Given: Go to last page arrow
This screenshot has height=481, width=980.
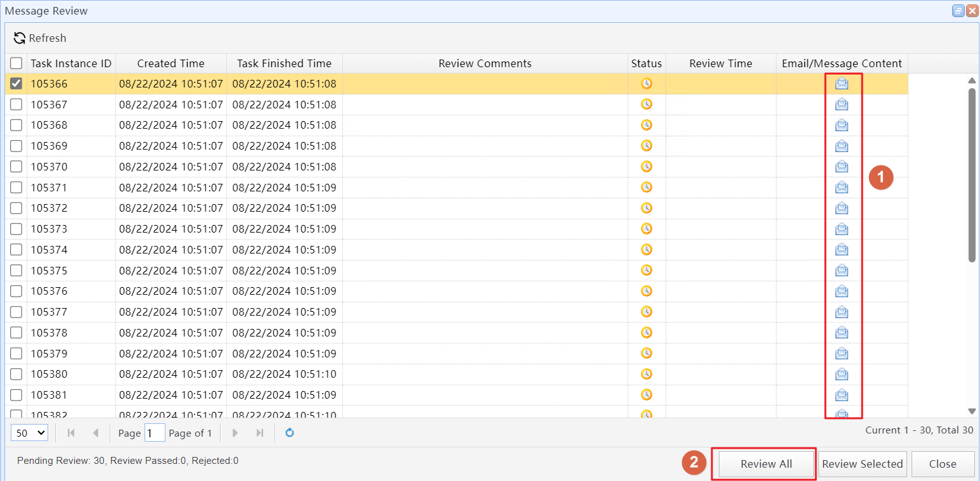Looking at the screenshot, I should pyautogui.click(x=260, y=433).
